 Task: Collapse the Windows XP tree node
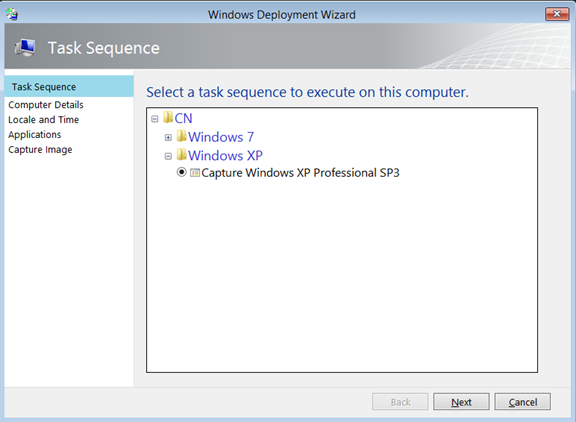(168, 156)
